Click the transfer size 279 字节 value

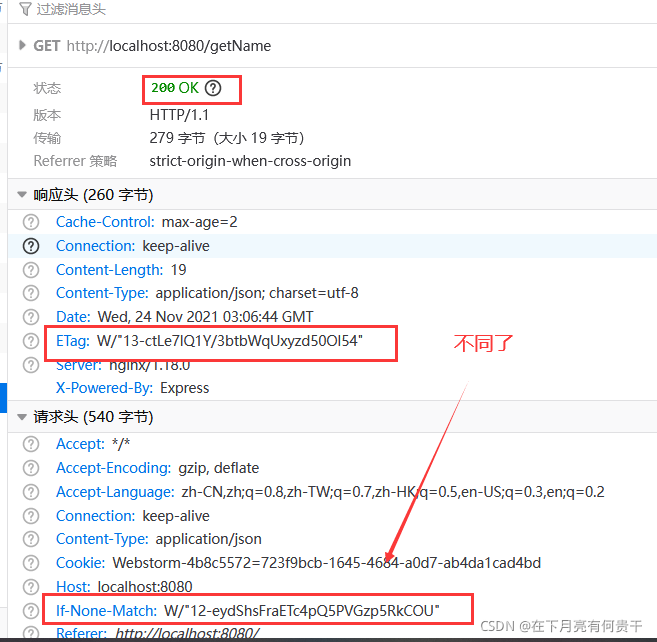[x=227, y=138]
